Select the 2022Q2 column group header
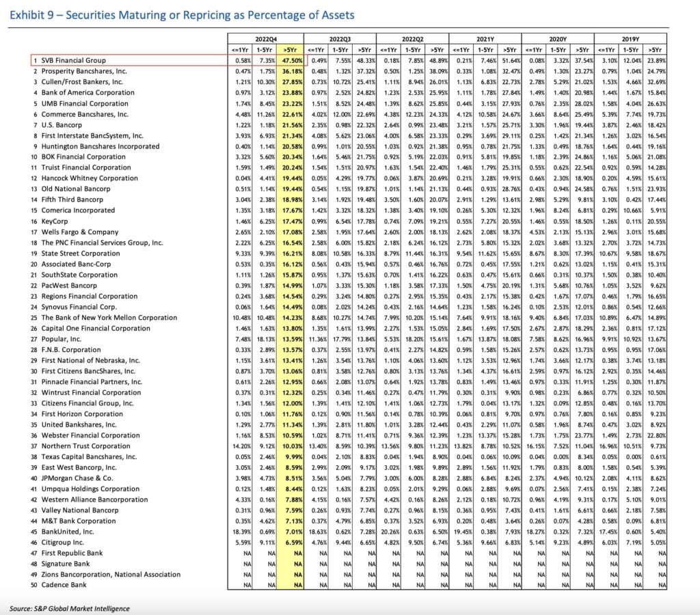700x615 pixels. point(412,39)
